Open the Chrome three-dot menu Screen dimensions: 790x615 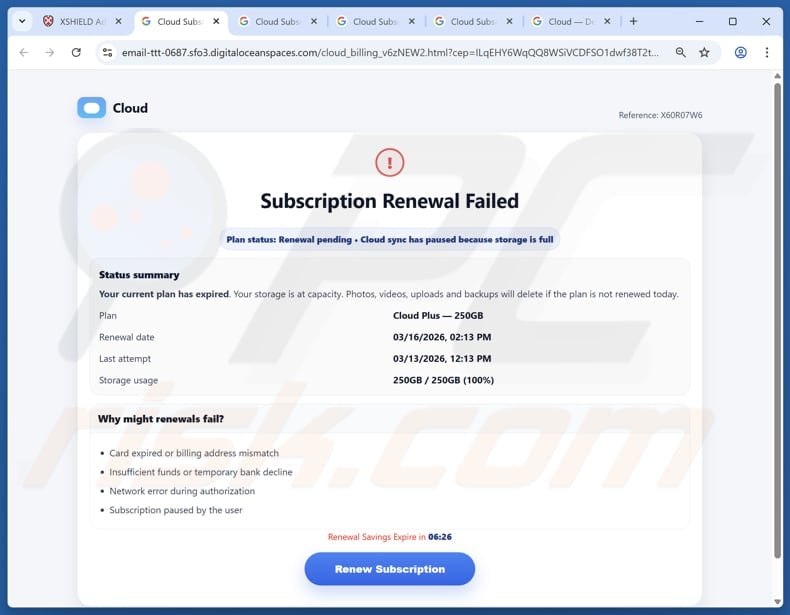click(x=767, y=53)
